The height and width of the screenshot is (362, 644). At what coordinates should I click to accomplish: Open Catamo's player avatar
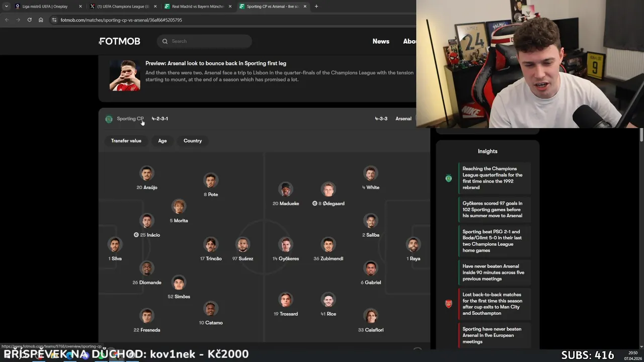(x=211, y=309)
